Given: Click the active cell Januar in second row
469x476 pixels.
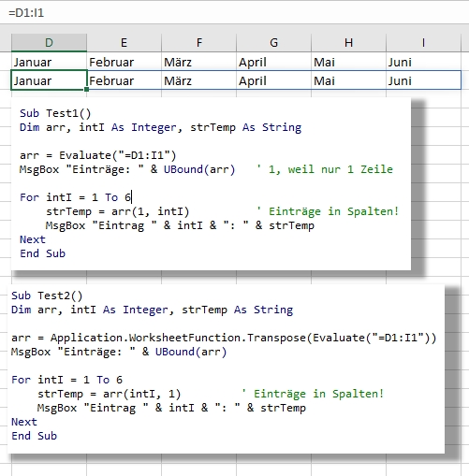Looking at the screenshot, I should pos(49,80).
